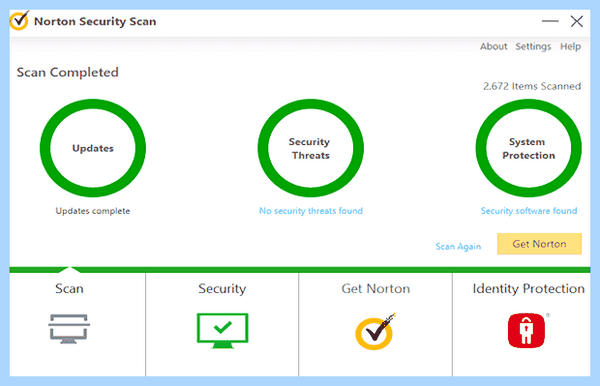Click the Norton Security Scan window title
The image size is (600, 386).
click(95, 21)
